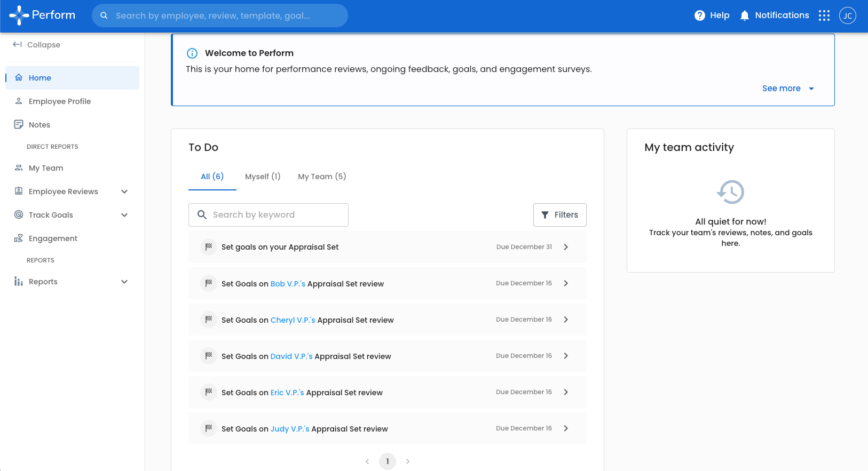This screenshot has height=471, width=868.
Task: Expand Track Goals chevron
Action: pyautogui.click(x=124, y=215)
